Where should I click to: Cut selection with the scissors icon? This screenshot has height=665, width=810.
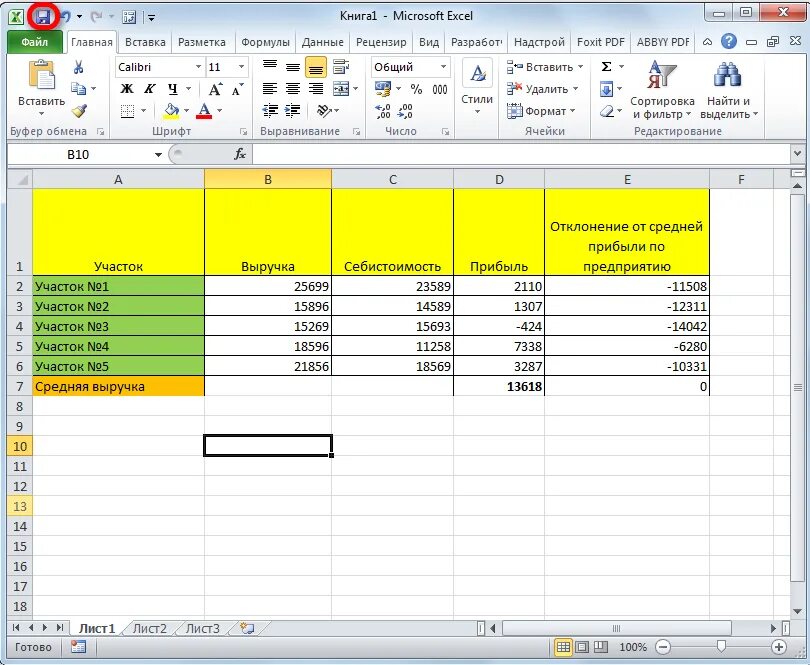79,67
